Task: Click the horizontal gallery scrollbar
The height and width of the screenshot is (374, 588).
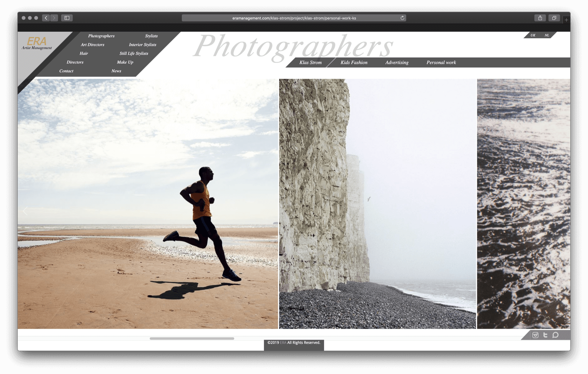Action: click(x=192, y=338)
